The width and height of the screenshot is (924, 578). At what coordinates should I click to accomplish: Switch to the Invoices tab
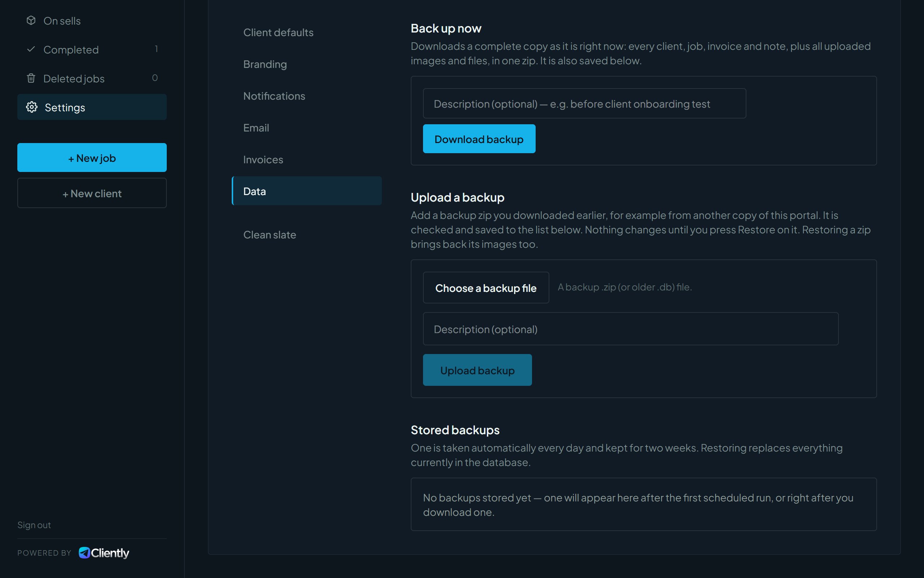click(x=306, y=159)
